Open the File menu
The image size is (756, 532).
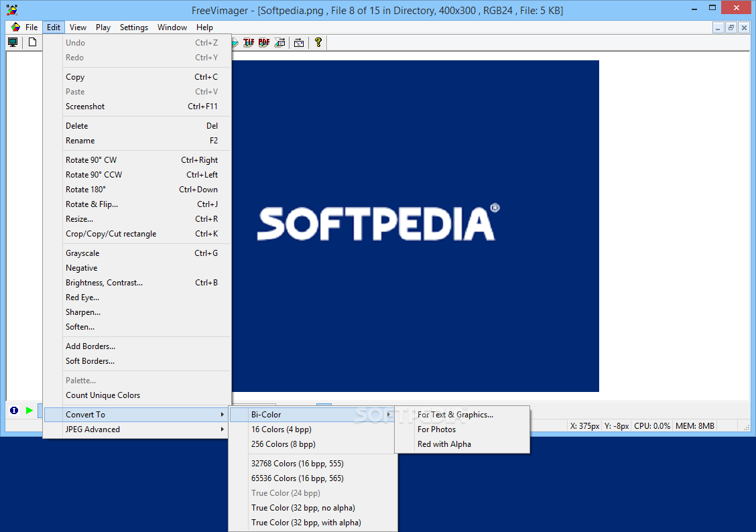click(31, 27)
